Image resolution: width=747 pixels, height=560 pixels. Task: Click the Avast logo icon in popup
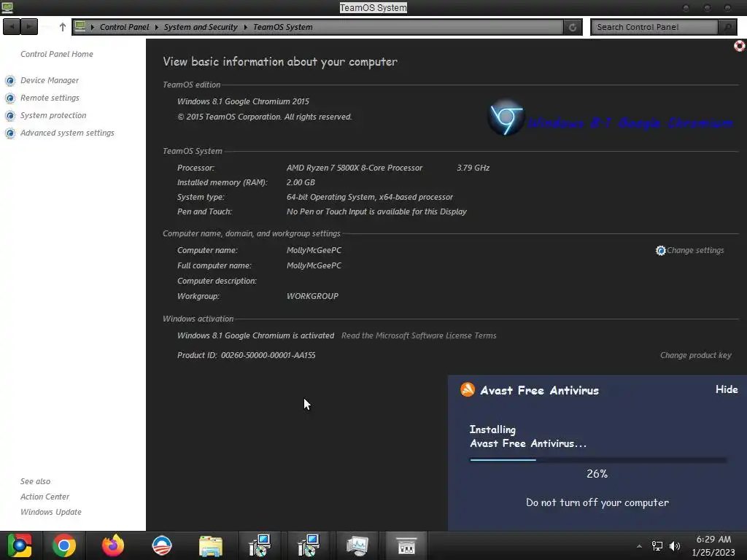[x=468, y=389]
